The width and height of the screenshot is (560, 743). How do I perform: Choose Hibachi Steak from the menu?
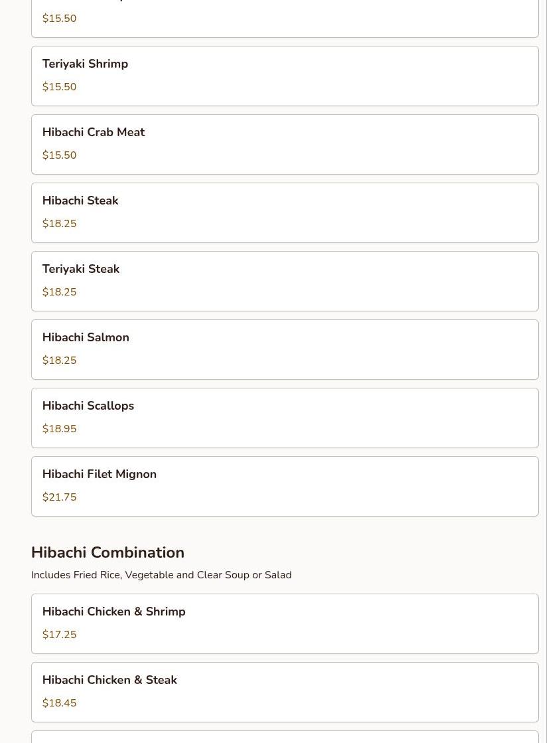point(80,201)
